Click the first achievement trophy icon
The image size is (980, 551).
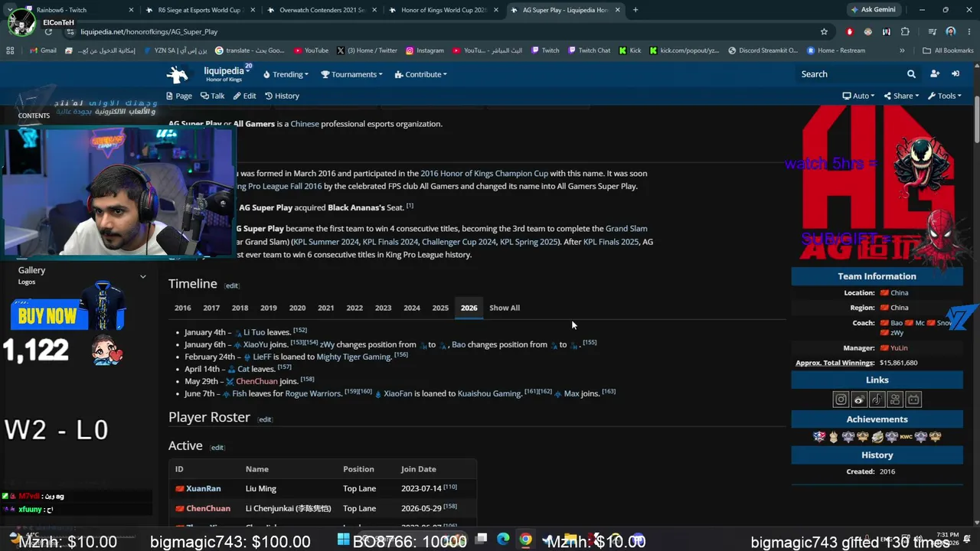819,437
